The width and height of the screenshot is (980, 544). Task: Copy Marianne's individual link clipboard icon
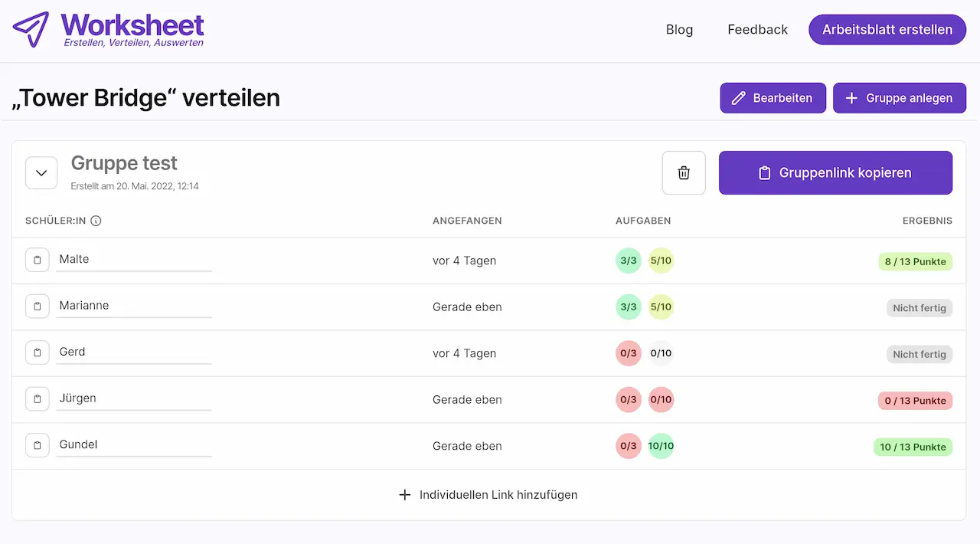(x=38, y=306)
